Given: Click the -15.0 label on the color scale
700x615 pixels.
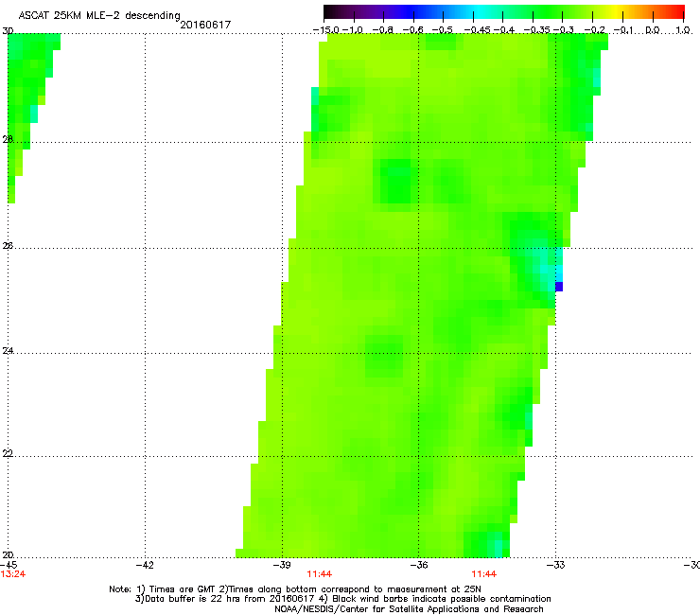Looking at the screenshot, I should 325,30.
